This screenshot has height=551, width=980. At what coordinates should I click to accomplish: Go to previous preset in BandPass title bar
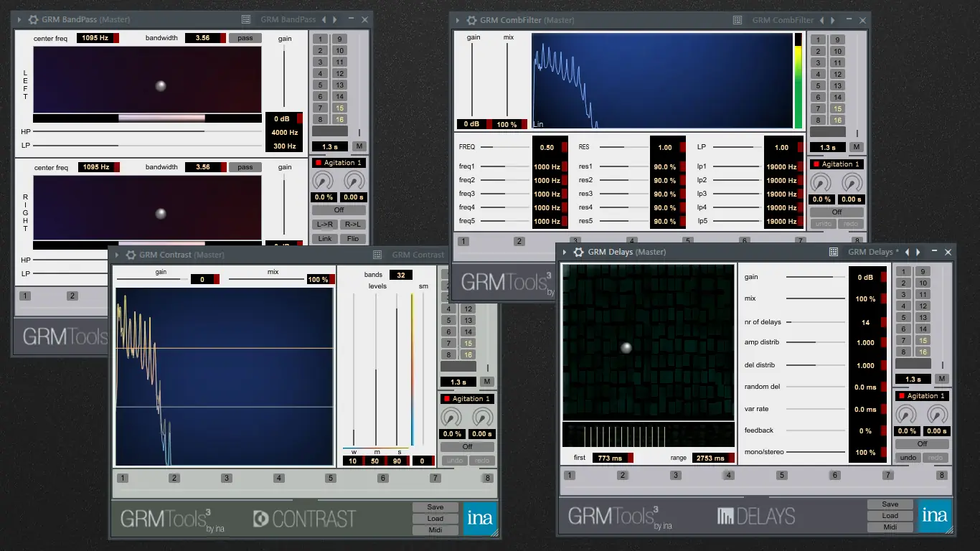324,19
